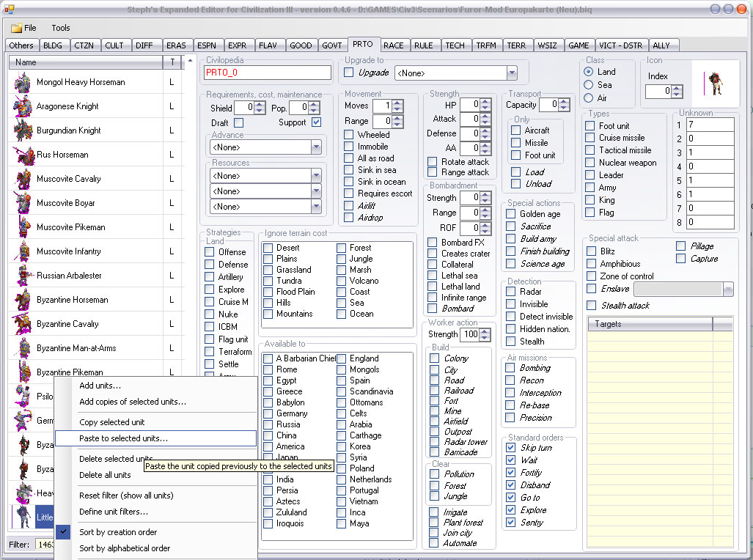Click the unit preview image in Icon panel
Screen dimensions: 753x560
(715, 84)
